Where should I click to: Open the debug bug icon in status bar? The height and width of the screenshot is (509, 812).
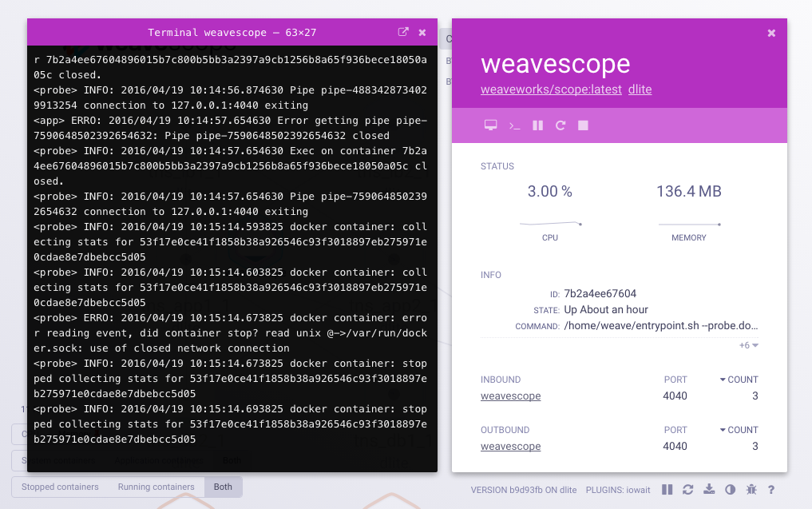(x=751, y=489)
